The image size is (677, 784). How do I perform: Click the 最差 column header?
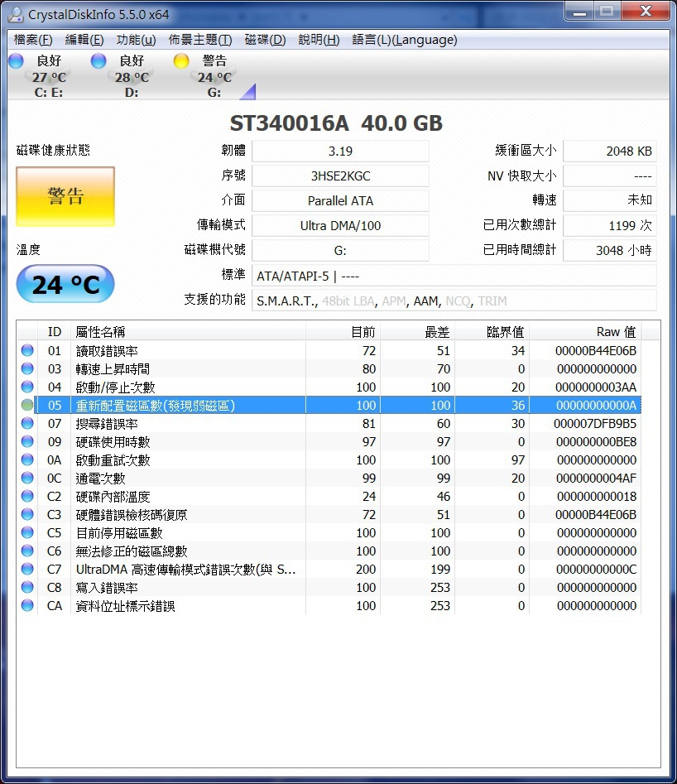[417, 331]
